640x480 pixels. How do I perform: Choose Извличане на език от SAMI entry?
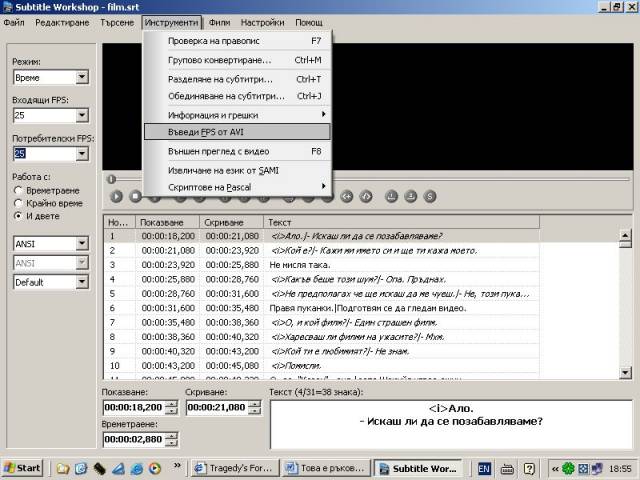(x=237, y=171)
